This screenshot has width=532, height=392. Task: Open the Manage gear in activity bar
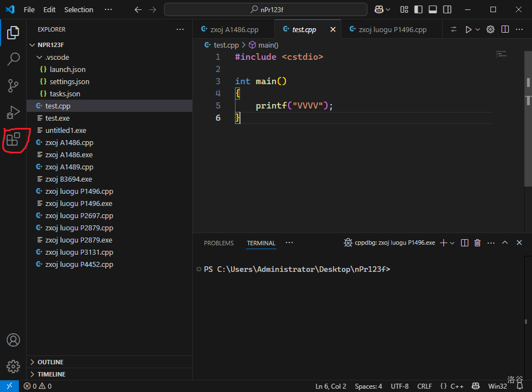(13, 366)
